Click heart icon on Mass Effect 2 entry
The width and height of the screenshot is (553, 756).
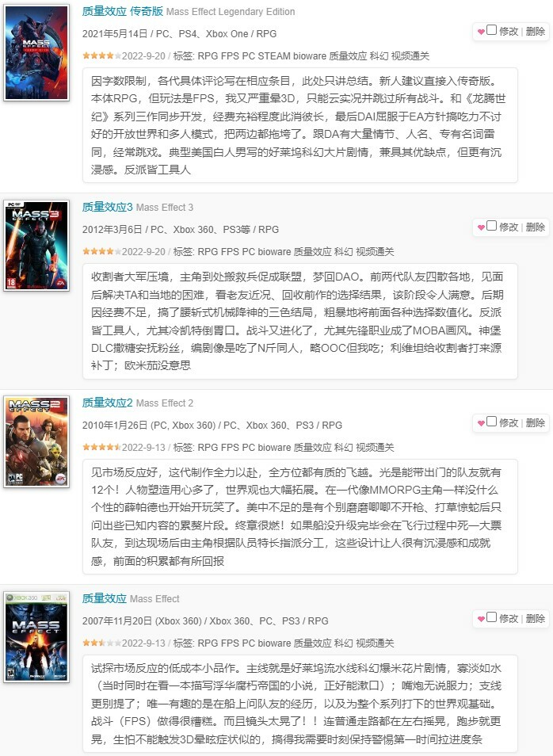481,423
